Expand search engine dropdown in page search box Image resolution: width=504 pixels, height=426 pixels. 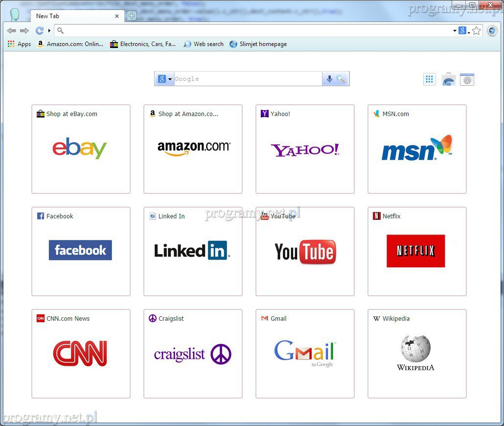164,79
